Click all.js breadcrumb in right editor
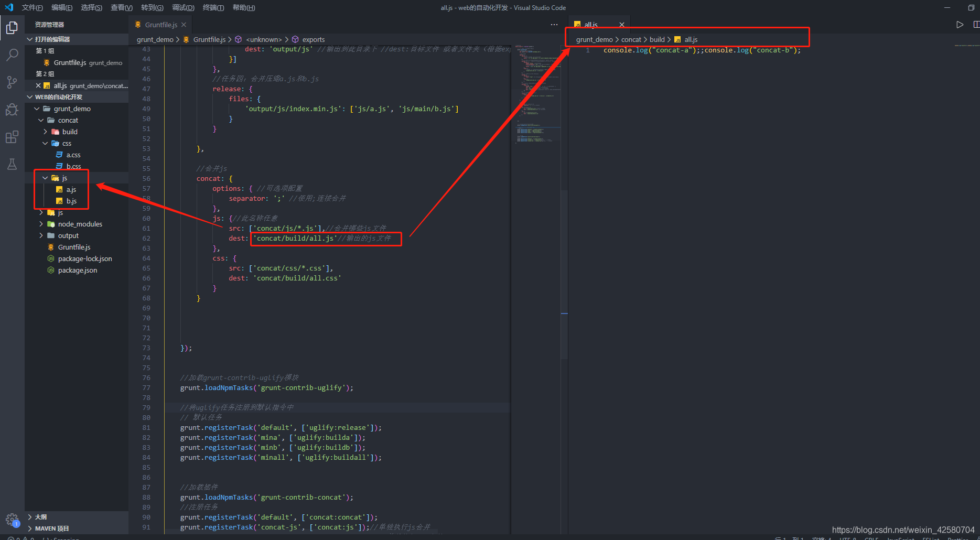The width and height of the screenshot is (980, 540). (x=691, y=39)
